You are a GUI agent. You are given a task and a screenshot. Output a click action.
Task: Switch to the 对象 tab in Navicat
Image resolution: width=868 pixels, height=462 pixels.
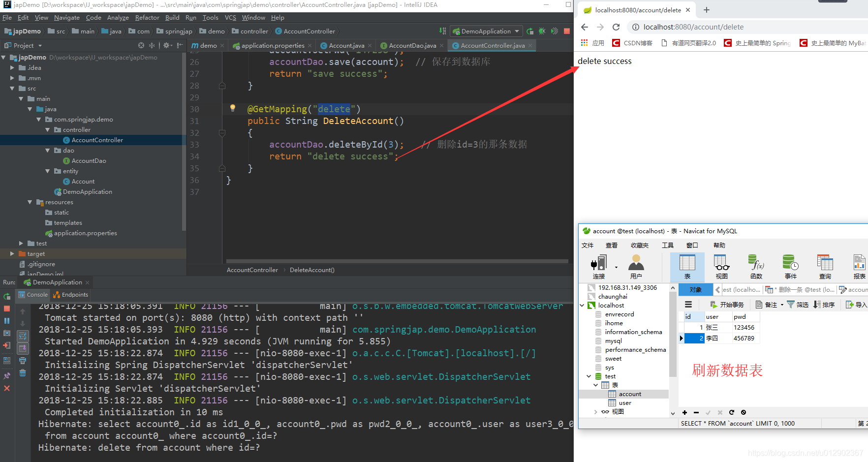tap(696, 290)
